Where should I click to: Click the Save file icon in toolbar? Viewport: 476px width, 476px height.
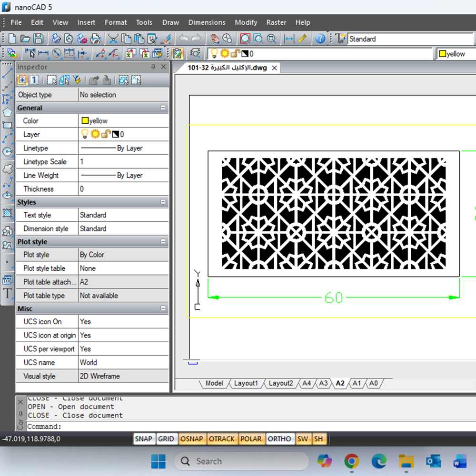(38, 39)
